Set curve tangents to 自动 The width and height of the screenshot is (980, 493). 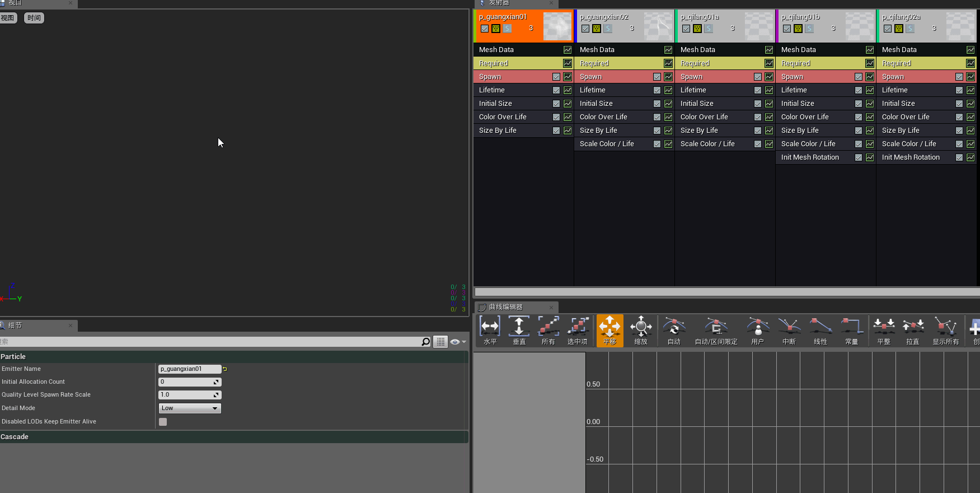tap(674, 331)
